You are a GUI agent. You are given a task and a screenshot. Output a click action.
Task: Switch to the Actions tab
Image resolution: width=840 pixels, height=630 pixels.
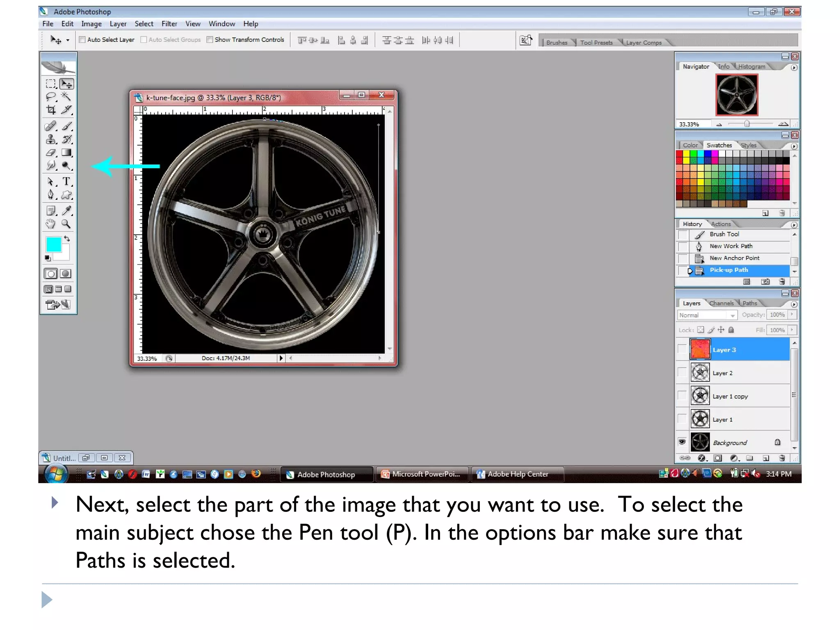pos(721,224)
